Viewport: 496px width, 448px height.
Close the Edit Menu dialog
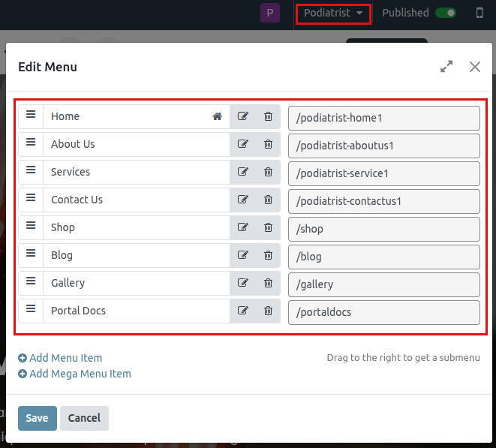pos(474,67)
